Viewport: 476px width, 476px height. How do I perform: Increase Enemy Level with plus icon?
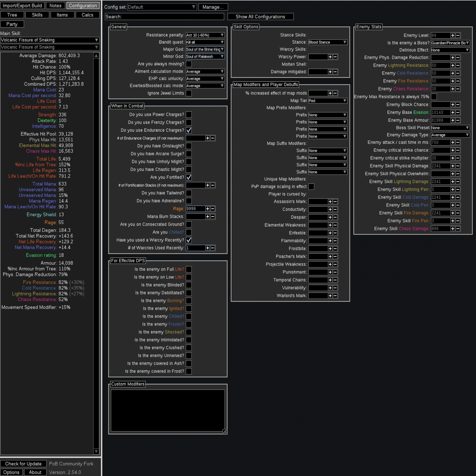point(453,35)
